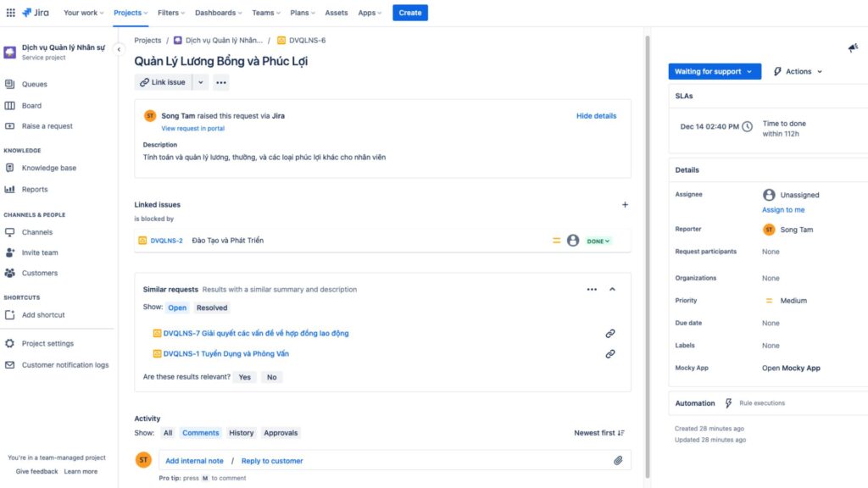The image size is (868, 488).
Task: Open the app switcher grid icon
Action: point(10,12)
